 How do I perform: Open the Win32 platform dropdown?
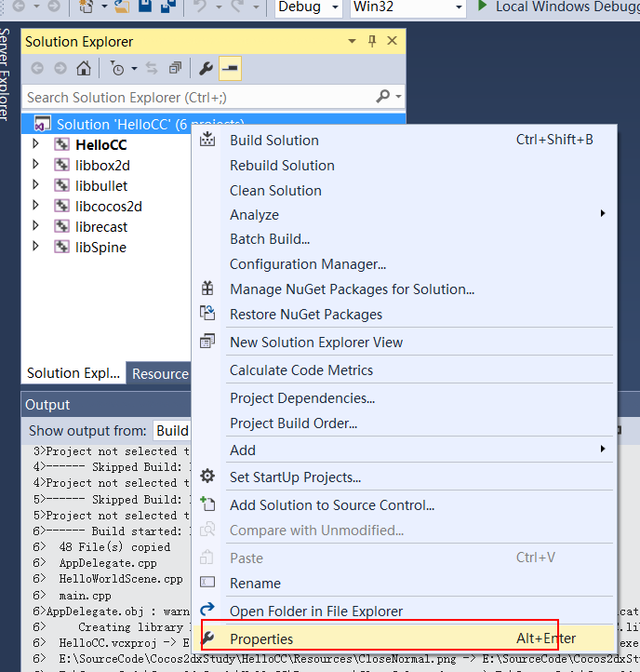(x=407, y=7)
